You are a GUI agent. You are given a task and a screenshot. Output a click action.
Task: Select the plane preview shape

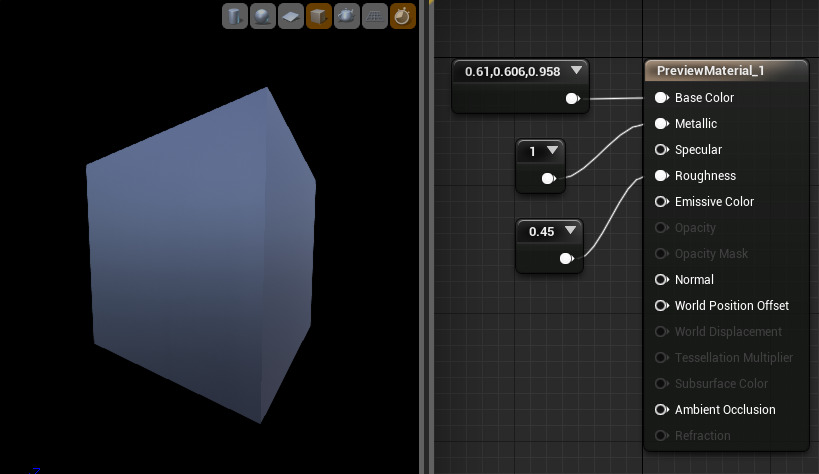290,16
